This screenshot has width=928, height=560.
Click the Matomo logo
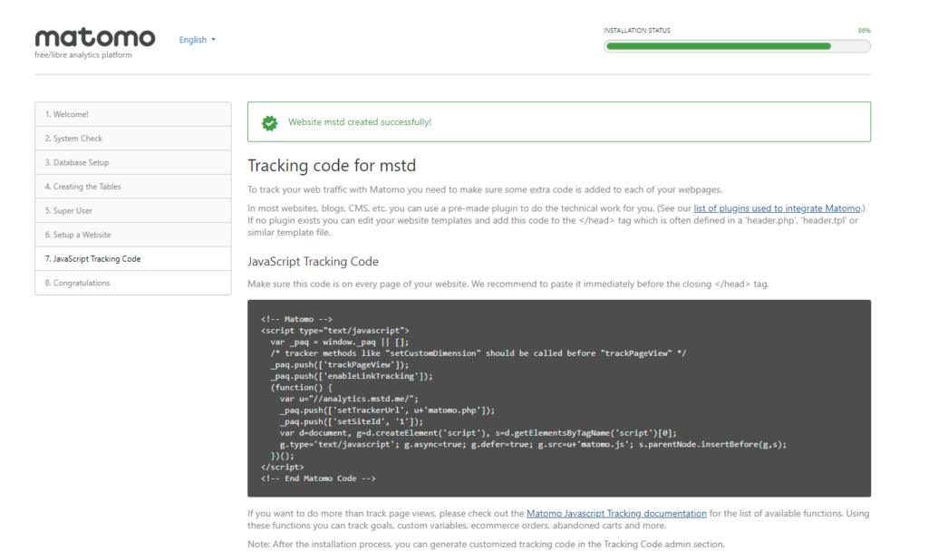[x=94, y=38]
